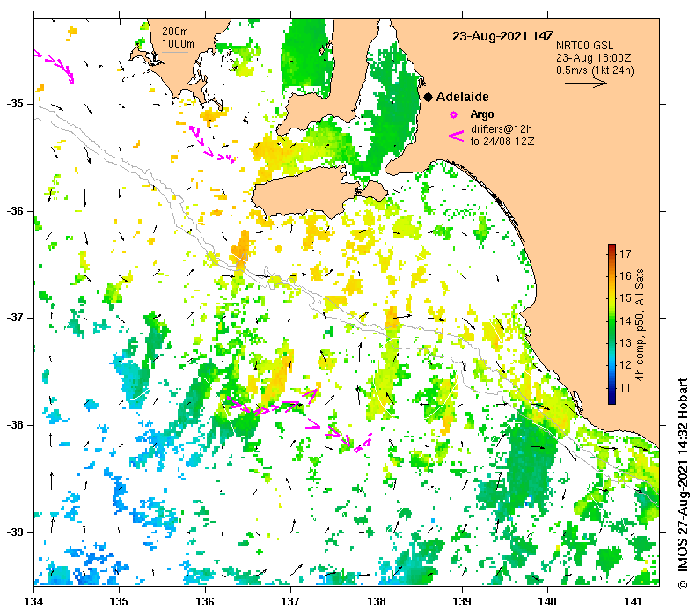This screenshot has height=616, width=696.
Task: Click the '200m' depth contour label
Action: pyautogui.click(x=175, y=32)
